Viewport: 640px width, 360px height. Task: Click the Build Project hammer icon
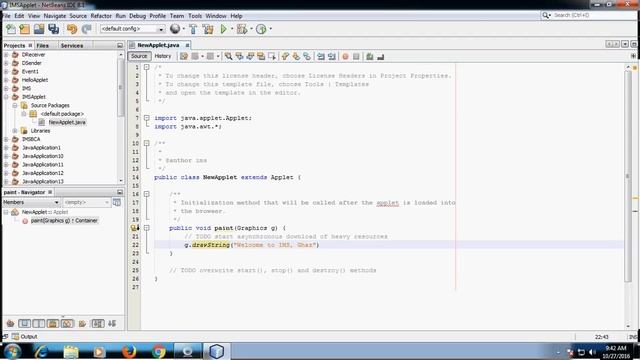pos(193,29)
